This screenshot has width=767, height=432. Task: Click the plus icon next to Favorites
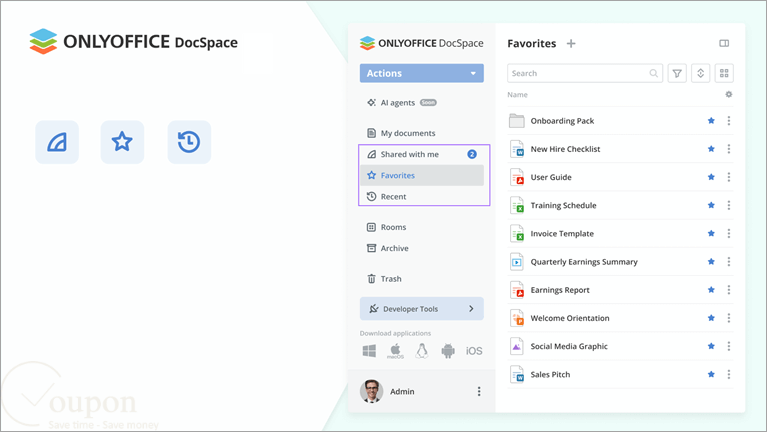pos(571,44)
